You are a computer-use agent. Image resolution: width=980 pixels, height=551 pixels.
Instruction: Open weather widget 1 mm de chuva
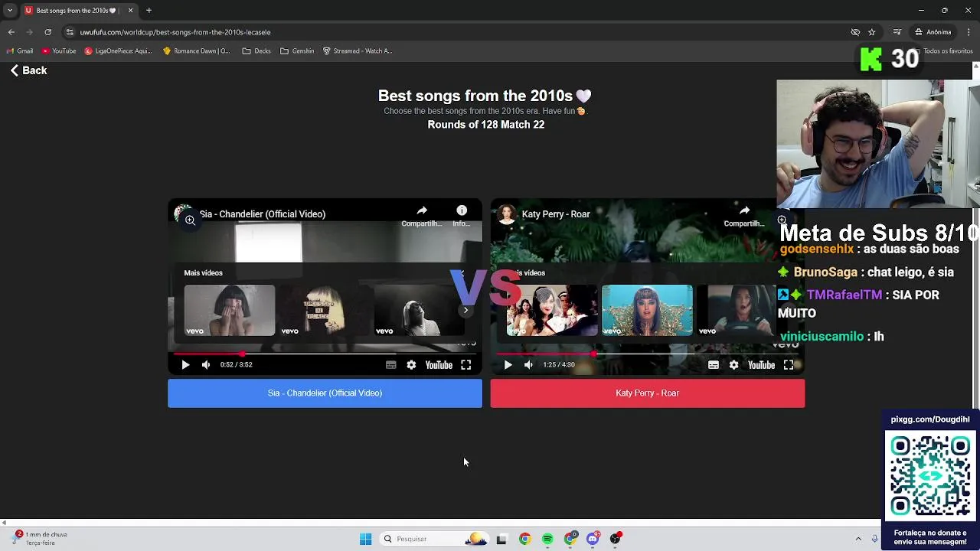(40, 539)
